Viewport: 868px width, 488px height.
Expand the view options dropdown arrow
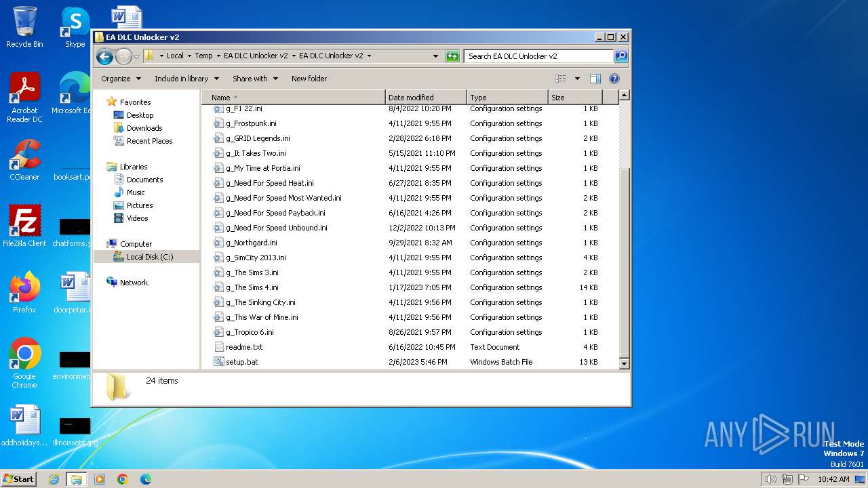577,79
